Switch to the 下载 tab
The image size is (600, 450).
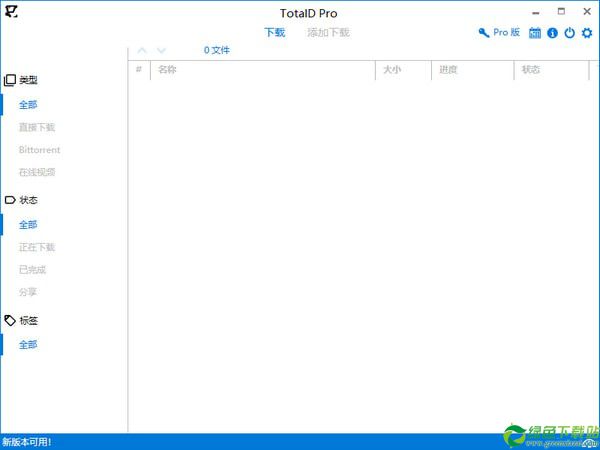point(275,33)
